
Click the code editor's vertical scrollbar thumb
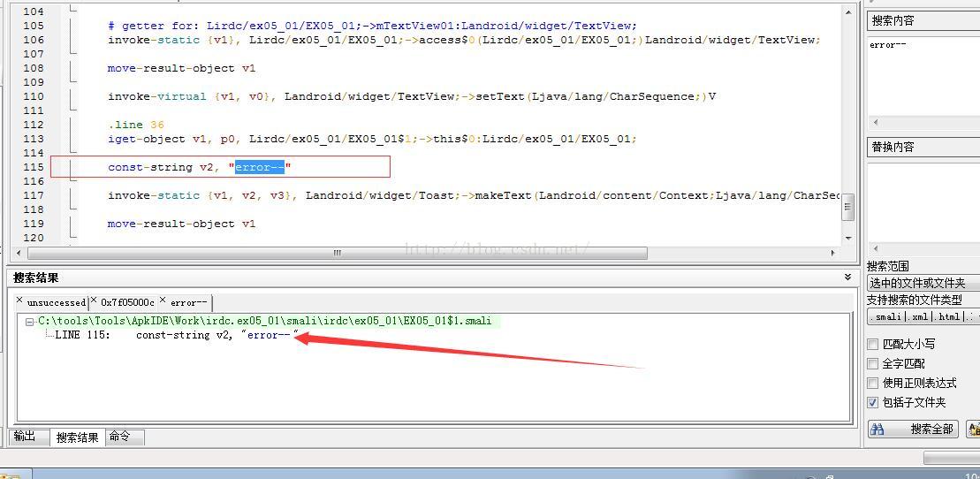coord(848,208)
